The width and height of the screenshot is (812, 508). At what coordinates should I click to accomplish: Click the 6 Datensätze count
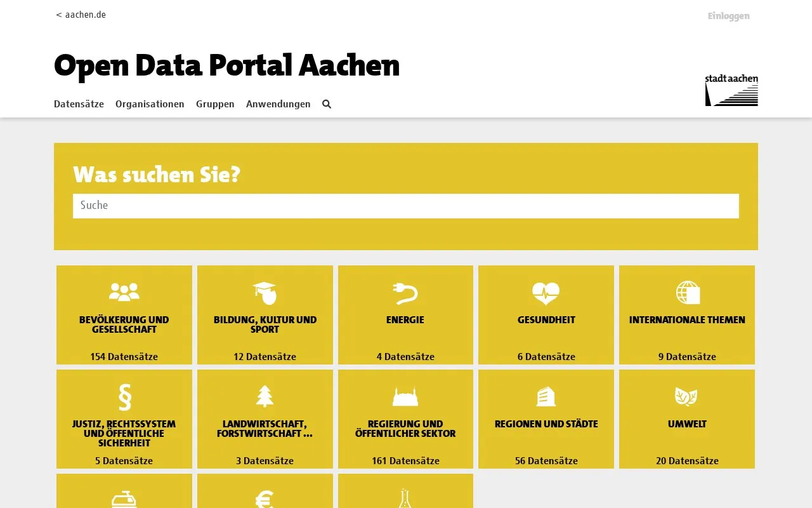point(546,357)
